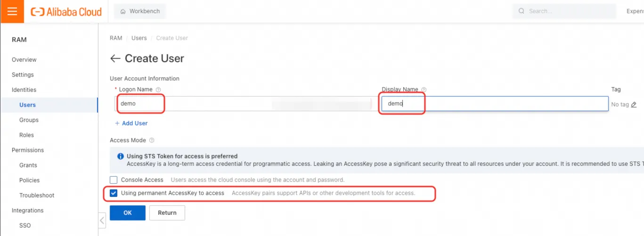The height and width of the screenshot is (236, 644).
Task: Click the blue STS info icon
Action: [x=121, y=156]
